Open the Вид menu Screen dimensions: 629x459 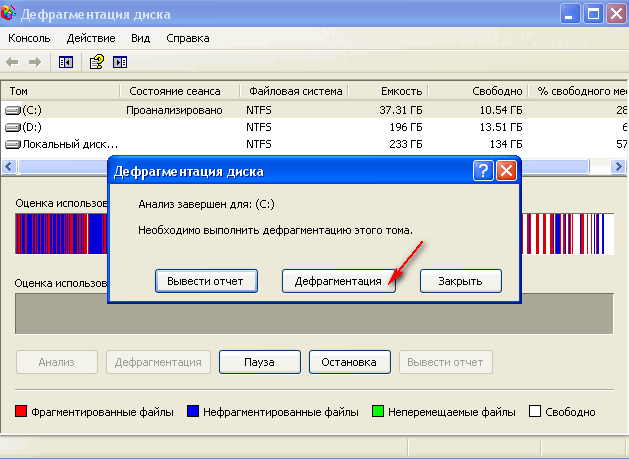pos(140,38)
